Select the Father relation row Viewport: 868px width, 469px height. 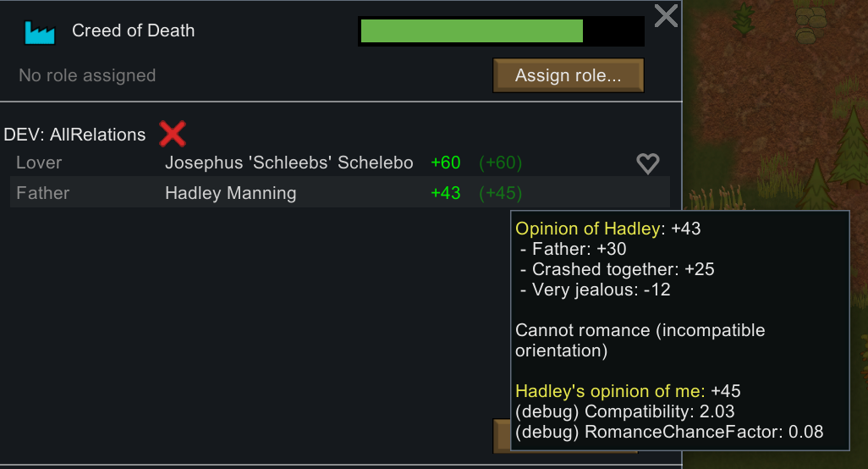pyautogui.click(x=340, y=193)
